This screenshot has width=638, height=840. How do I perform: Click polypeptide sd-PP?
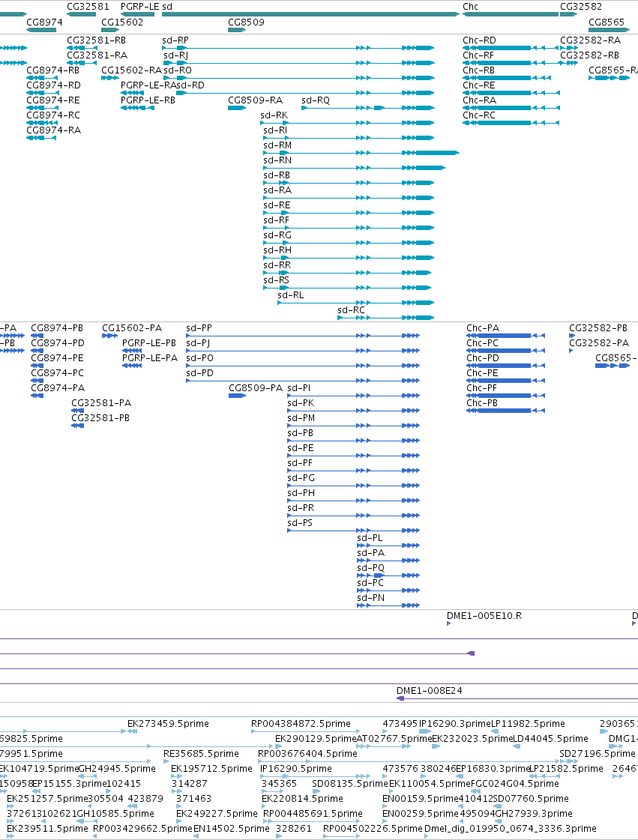tap(303, 336)
